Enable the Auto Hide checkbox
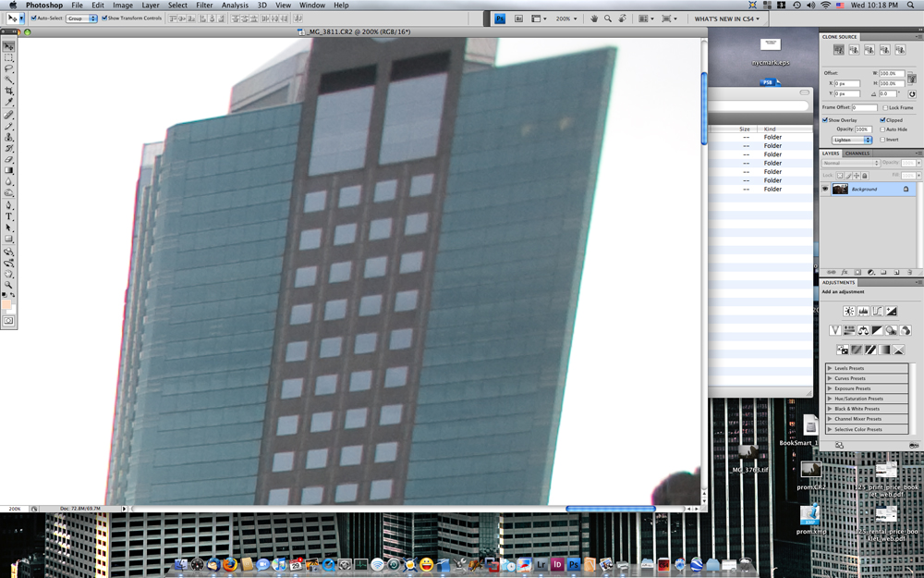The height and width of the screenshot is (578, 924). pyautogui.click(x=882, y=129)
